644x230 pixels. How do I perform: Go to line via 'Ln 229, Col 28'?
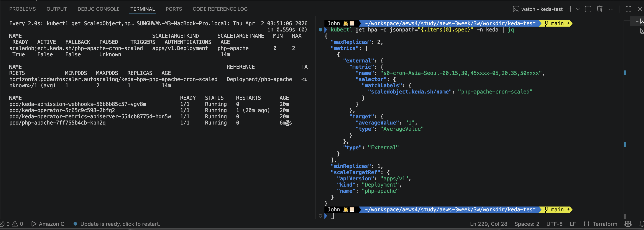pyautogui.click(x=488, y=224)
